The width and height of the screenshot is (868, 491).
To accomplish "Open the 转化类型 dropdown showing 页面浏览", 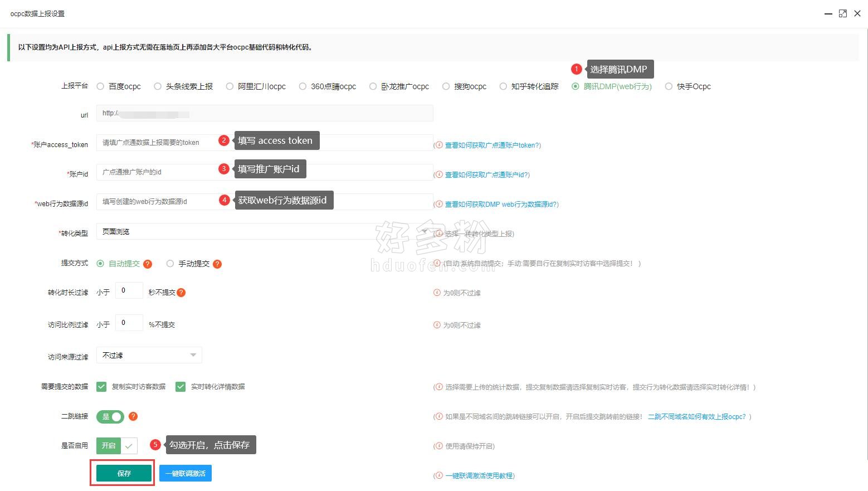I will (x=265, y=231).
